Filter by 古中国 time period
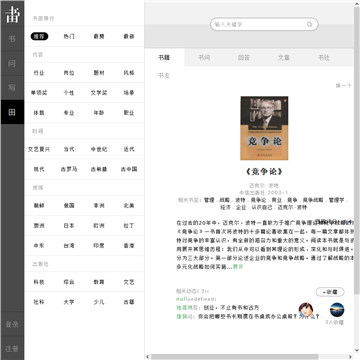Image resolution: width=360 pixels, height=360 pixels. [129, 169]
